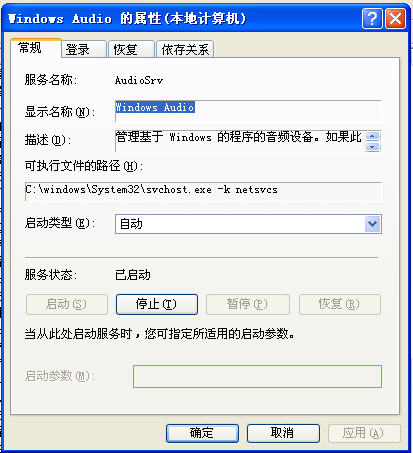
Task: Click the help question mark icon
Action: (x=372, y=18)
